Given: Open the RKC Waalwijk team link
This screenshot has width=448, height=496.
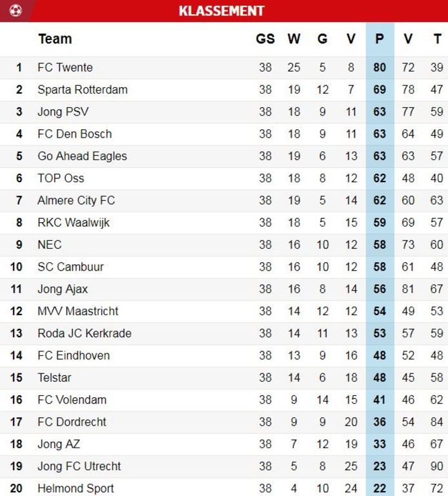Looking at the screenshot, I should pyautogui.click(x=74, y=223).
